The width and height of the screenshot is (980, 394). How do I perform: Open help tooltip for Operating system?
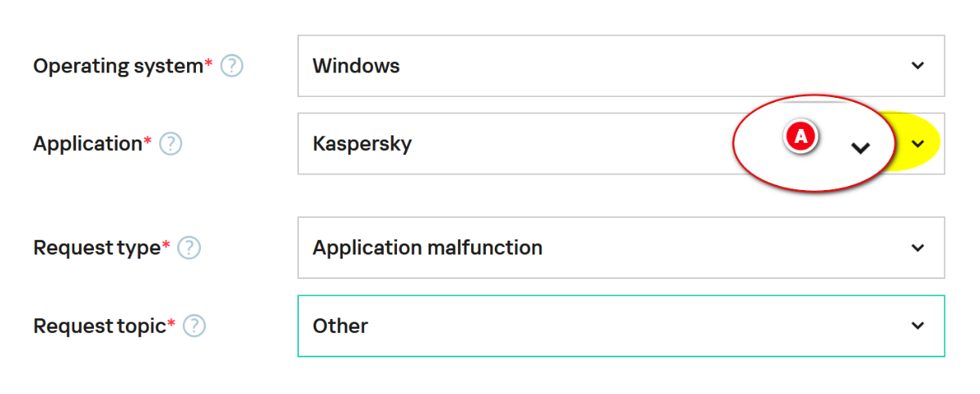(232, 66)
